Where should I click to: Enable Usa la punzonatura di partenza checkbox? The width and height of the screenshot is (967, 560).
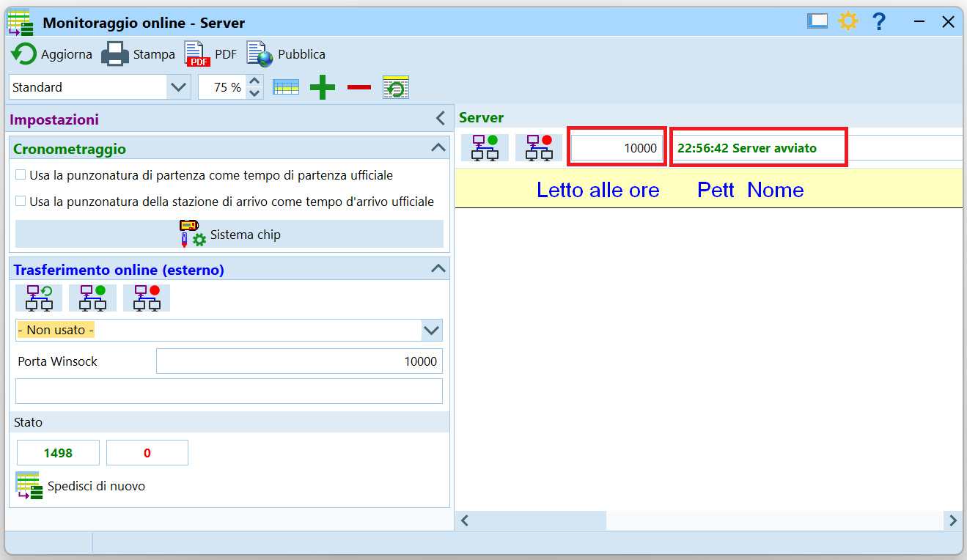21,175
